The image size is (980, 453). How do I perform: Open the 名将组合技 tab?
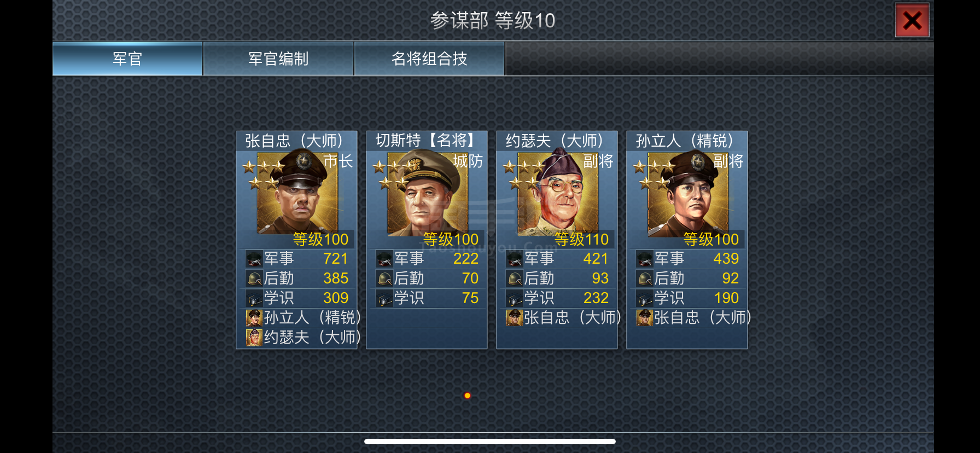point(429,59)
